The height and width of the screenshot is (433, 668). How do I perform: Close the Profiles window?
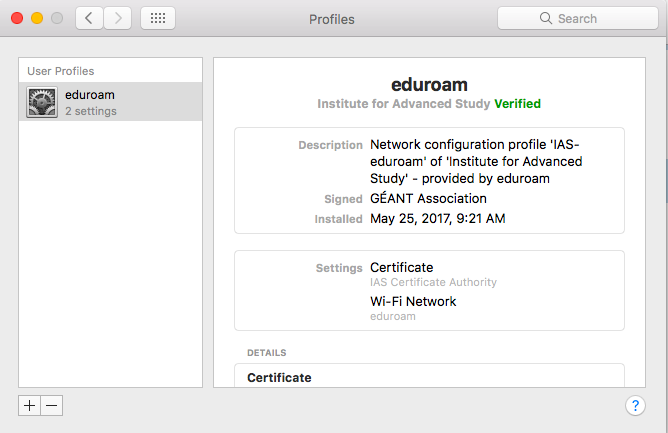(x=17, y=18)
